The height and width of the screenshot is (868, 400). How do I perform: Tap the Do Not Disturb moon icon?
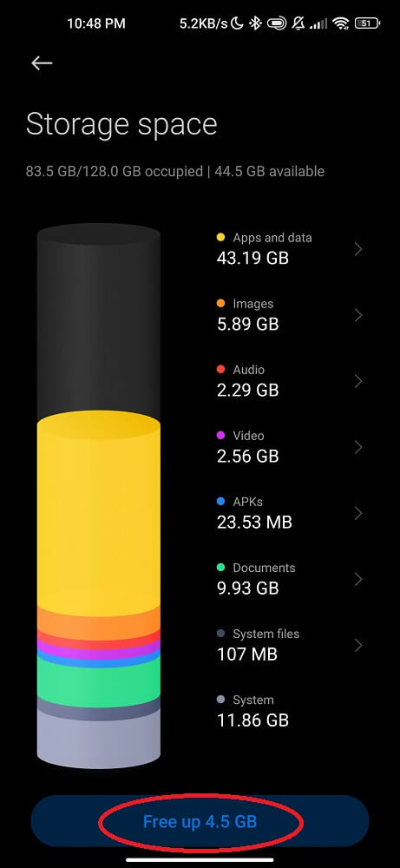237,23
